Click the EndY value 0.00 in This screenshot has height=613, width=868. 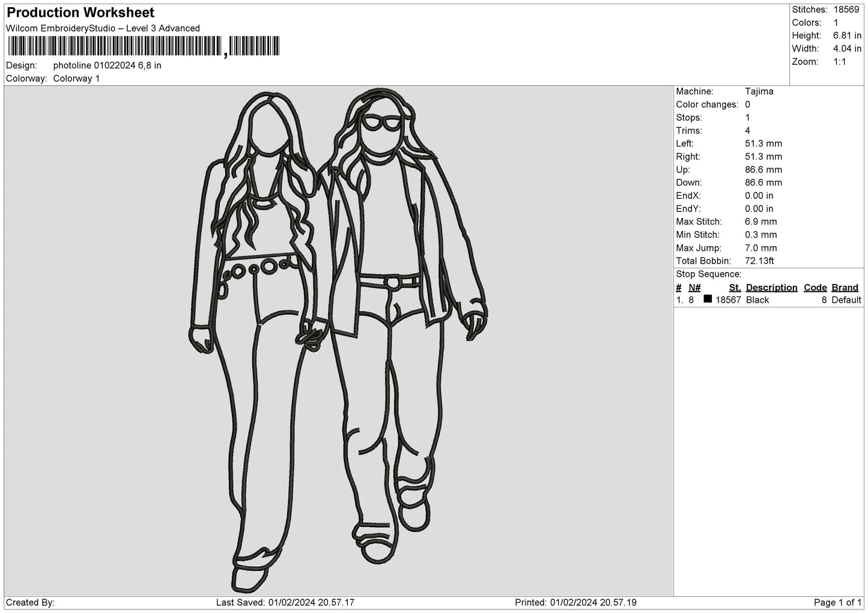click(x=759, y=209)
